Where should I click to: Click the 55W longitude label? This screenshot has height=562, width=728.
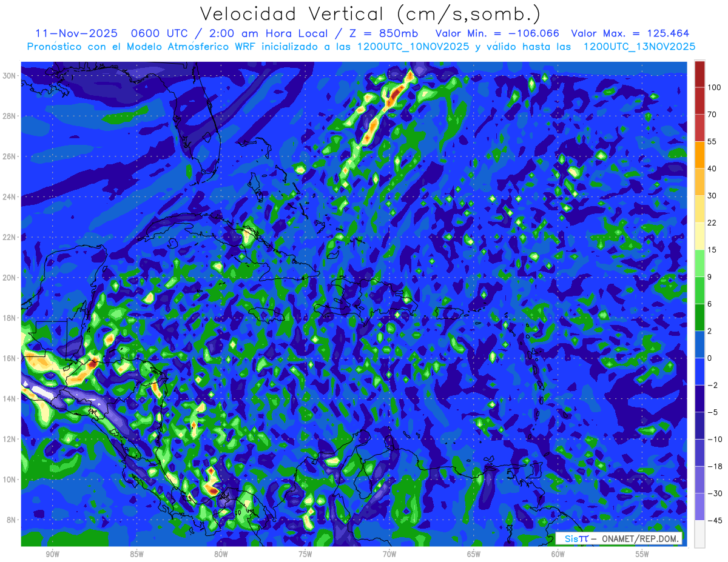tap(642, 554)
